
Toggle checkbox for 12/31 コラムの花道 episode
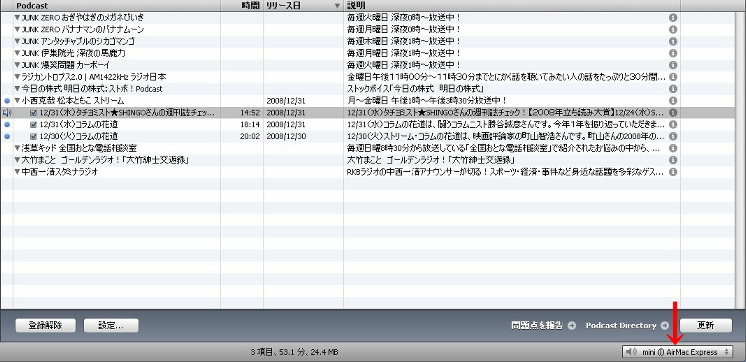coord(33,125)
